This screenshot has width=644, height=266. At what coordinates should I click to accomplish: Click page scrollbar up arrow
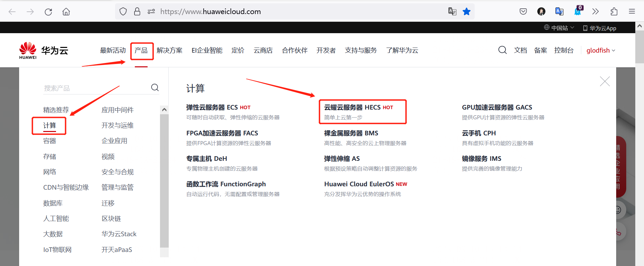(640, 26)
